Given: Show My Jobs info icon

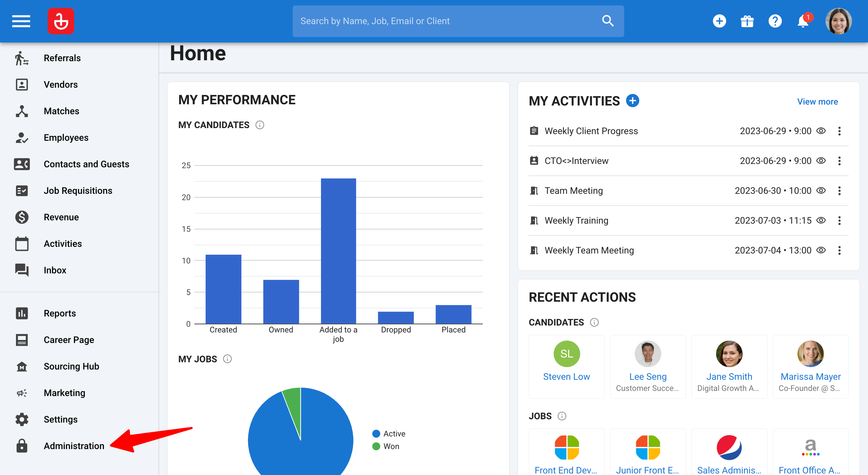Looking at the screenshot, I should (228, 359).
